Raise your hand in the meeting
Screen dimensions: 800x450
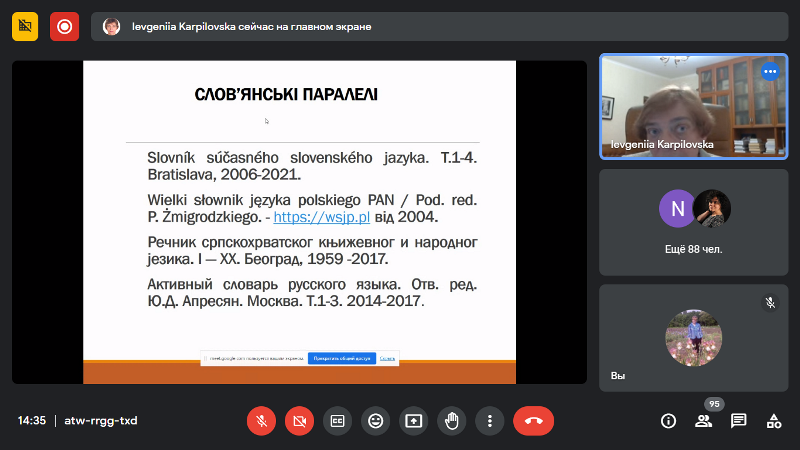(x=451, y=421)
